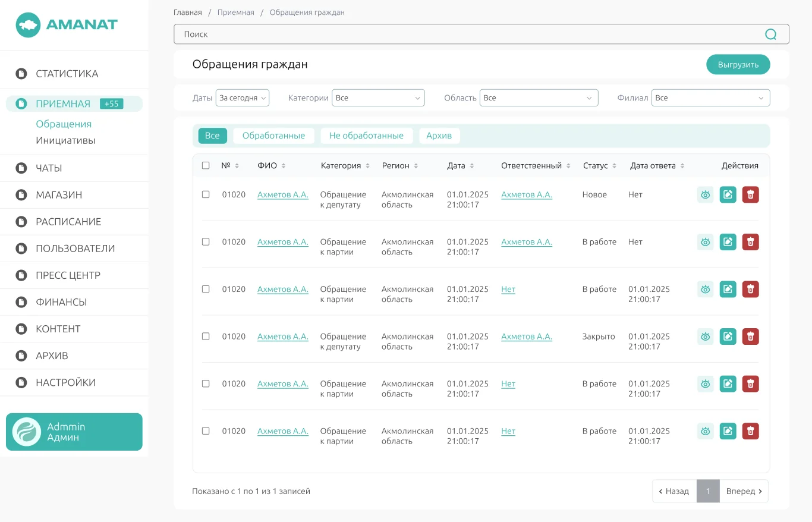
Task: View the request with status Новое
Action: pyautogui.click(x=706, y=194)
